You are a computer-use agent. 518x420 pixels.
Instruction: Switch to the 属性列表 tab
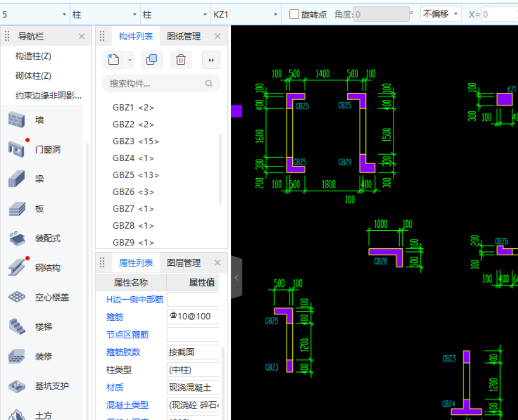coord(136,263)
